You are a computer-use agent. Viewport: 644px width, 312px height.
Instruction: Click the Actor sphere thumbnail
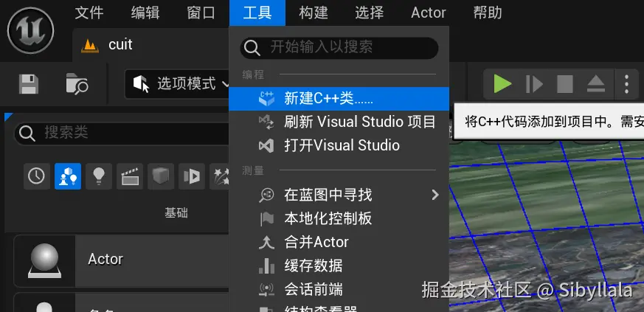point(44,260)
